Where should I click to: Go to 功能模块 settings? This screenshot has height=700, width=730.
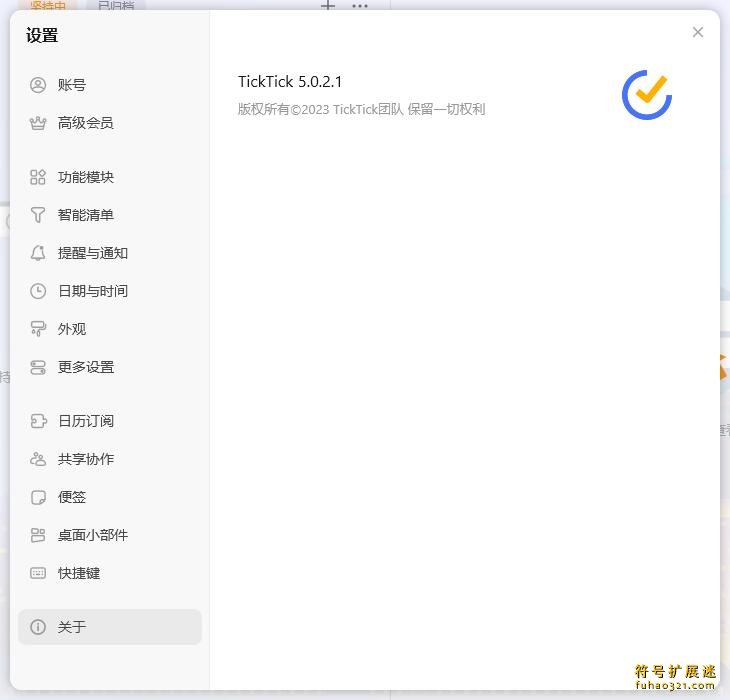point(110,177)
